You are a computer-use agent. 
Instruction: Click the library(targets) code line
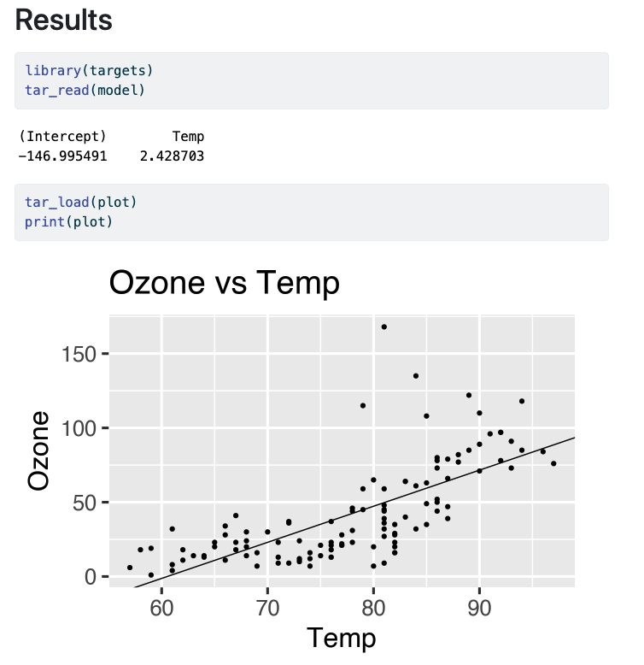[89, 70]
